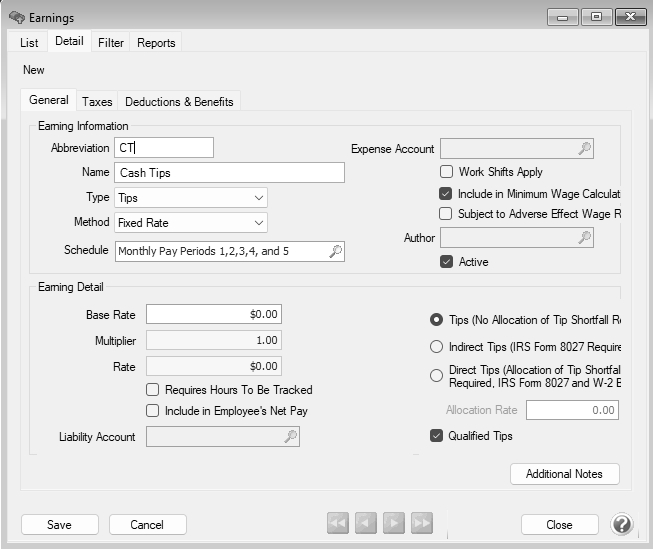The image size is (653, 549).
Task: Open the Deductions & Benefits tab
Action: coord(179,101)
